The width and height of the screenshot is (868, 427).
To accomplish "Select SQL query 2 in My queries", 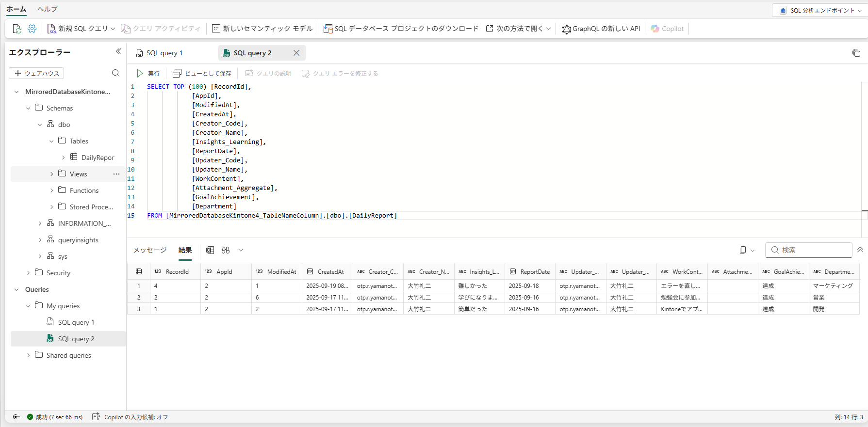I will (68, 339).
